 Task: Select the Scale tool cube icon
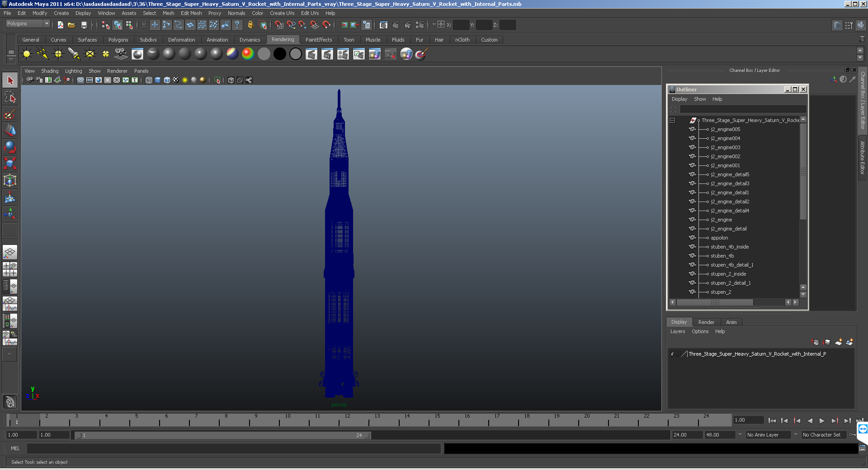[10, 163]
